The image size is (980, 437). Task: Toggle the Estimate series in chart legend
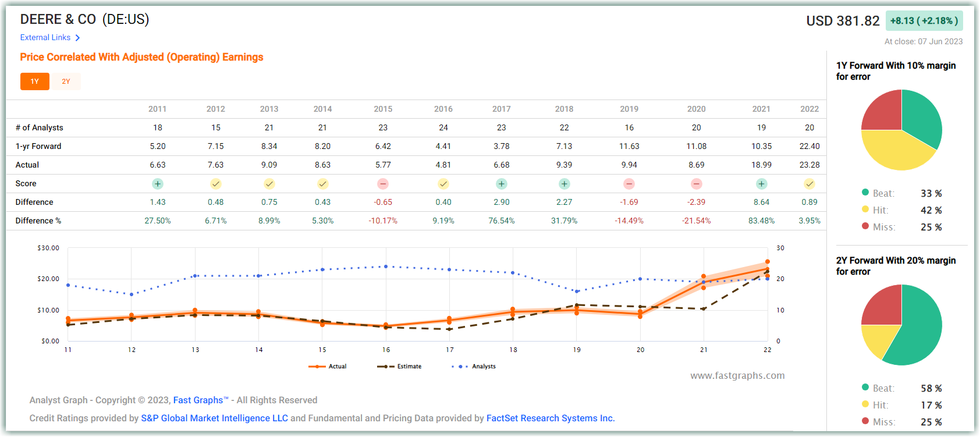pos(399,367)
